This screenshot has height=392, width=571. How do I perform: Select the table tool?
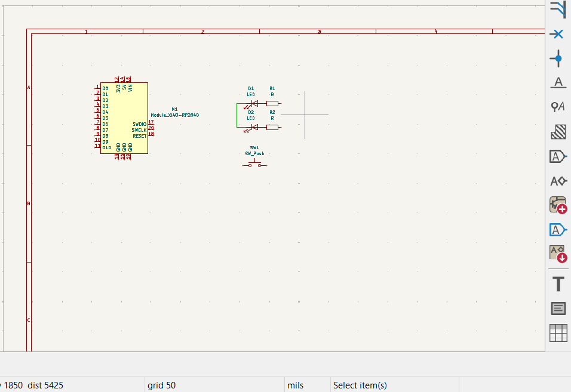coord(558,333)
